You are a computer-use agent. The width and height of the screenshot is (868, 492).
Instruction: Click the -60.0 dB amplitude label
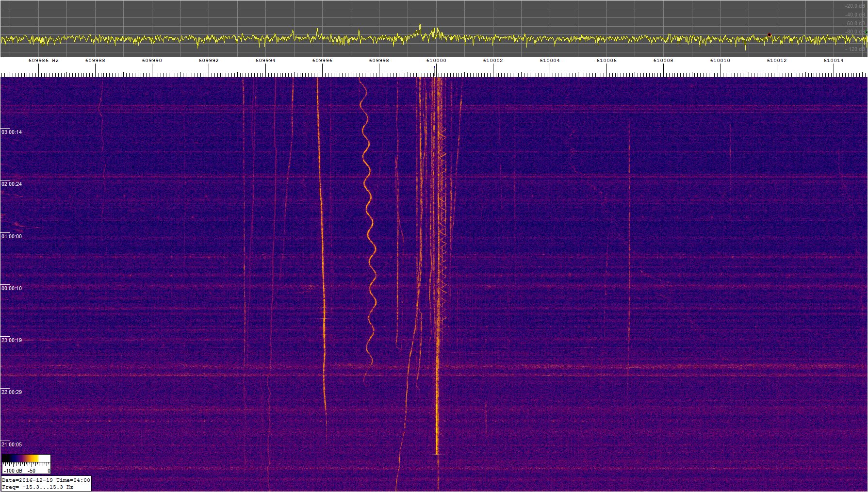[x=855, y=23]
